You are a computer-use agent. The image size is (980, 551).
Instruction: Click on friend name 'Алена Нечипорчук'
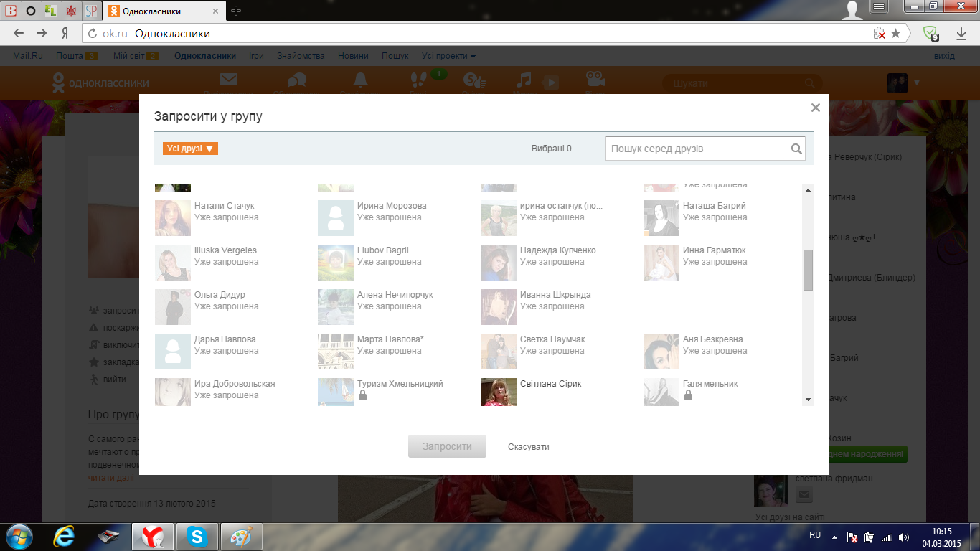tap(395, 295)
